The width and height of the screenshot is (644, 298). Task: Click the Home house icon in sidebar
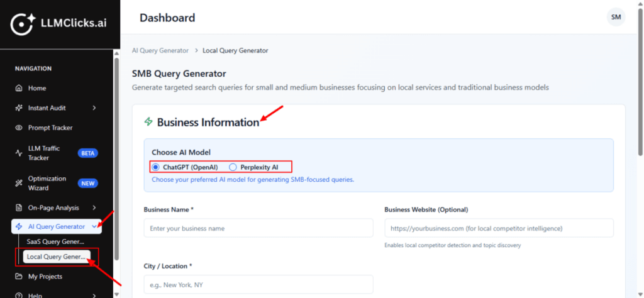[19, 88]
